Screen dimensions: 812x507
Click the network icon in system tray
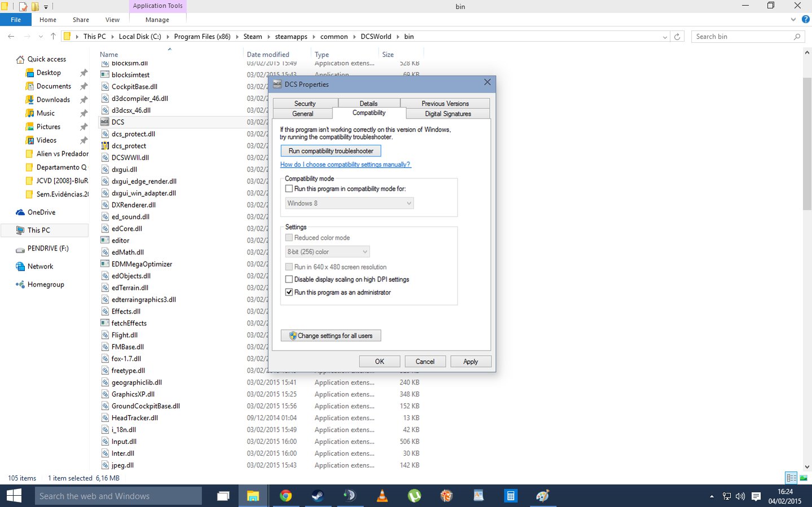click(x=727, y=497)
